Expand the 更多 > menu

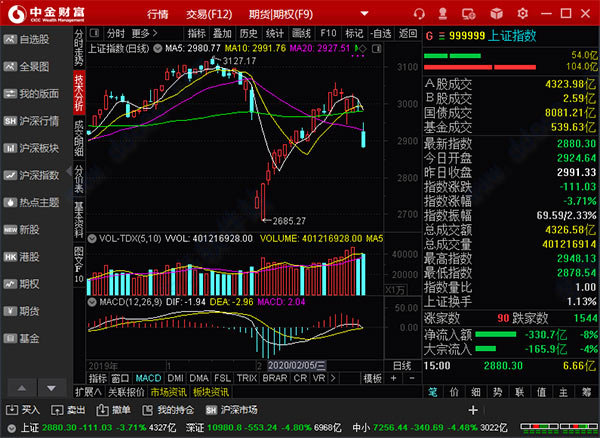coord(145,34)
